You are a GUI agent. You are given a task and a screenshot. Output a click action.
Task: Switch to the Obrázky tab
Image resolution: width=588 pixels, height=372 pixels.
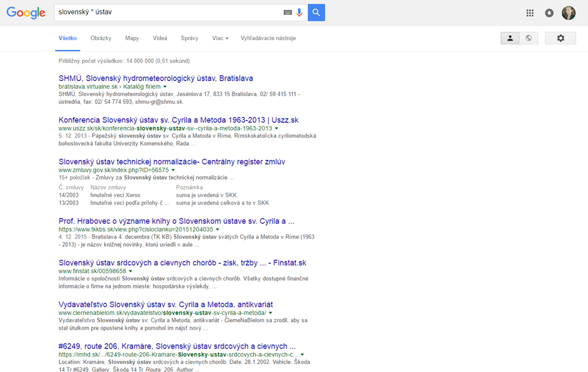101,38
